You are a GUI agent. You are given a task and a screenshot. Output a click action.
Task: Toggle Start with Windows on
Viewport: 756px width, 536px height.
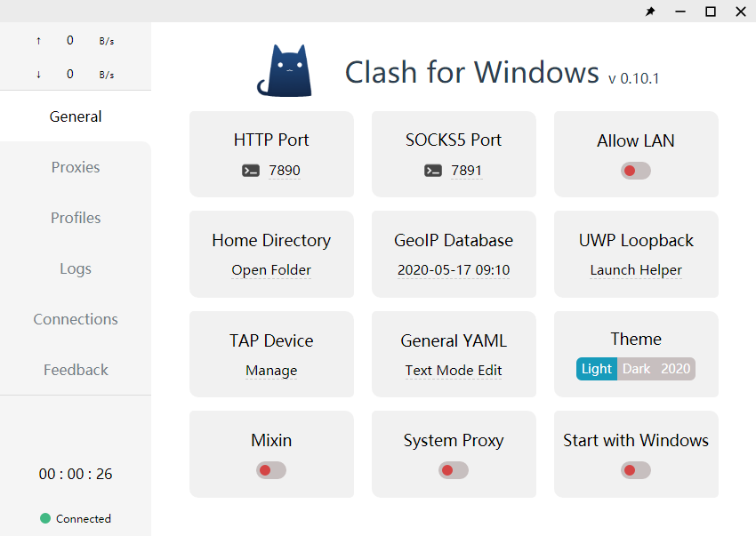[636, 470]
